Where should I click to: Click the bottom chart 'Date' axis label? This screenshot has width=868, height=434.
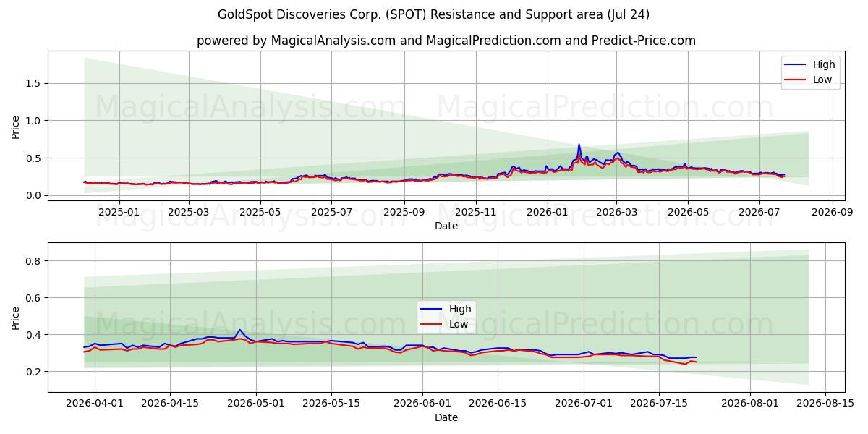[x=446, y=417]
